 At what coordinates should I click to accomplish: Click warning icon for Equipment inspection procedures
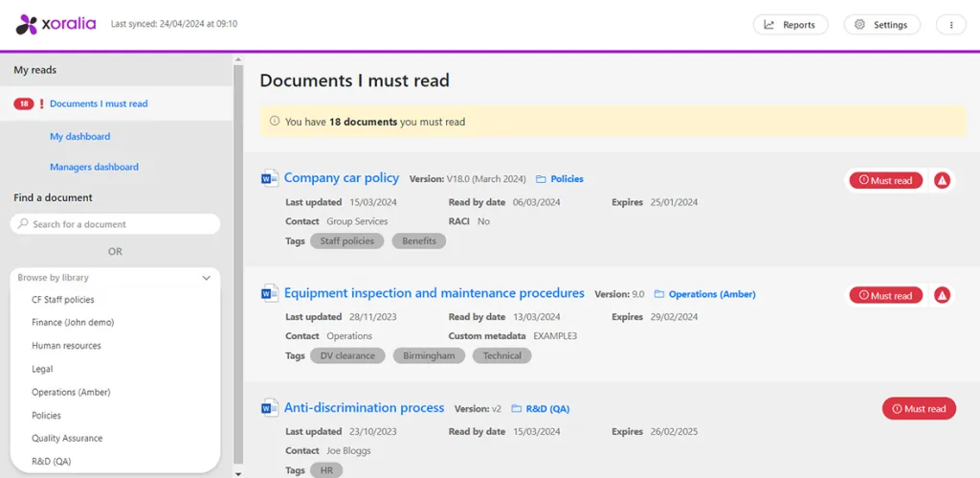point(942,296)
